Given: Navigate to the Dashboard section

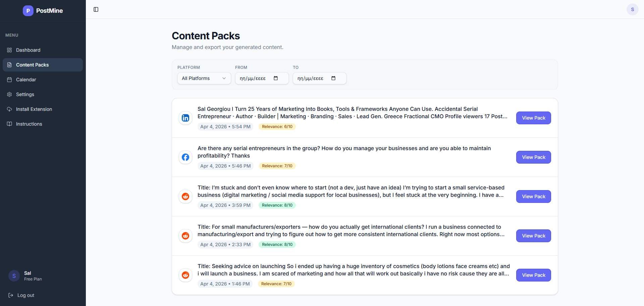Looking at the screenshot, I should [x=28, y=50].
